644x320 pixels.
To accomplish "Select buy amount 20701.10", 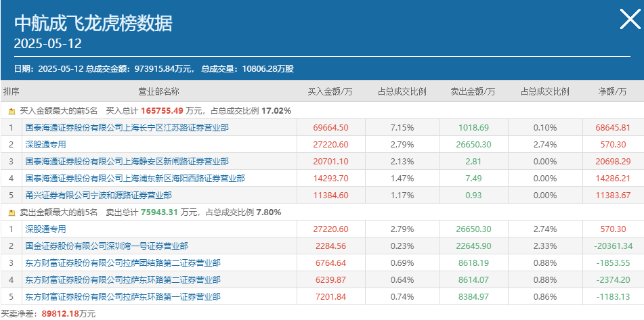I will (330, 161).
